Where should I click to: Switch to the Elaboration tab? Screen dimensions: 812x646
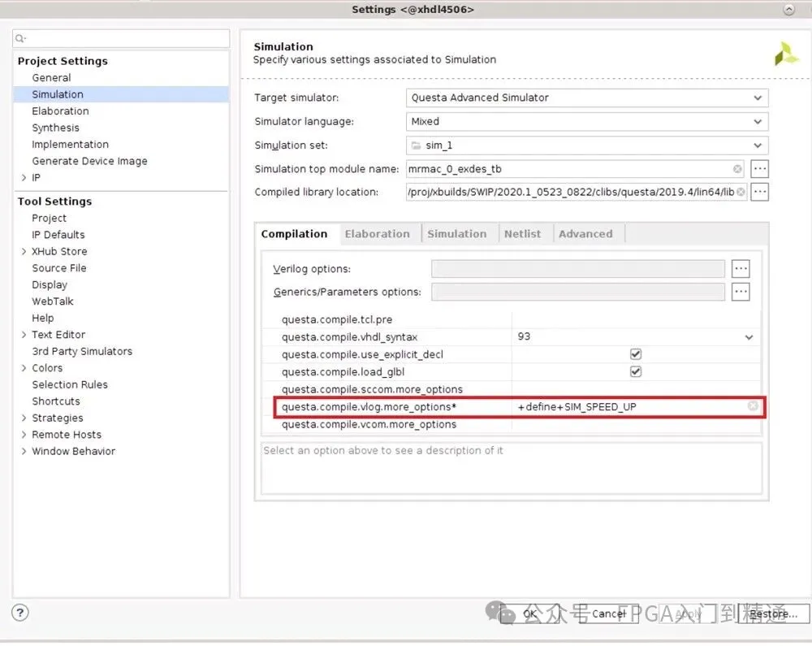click(x=377, y=234)
